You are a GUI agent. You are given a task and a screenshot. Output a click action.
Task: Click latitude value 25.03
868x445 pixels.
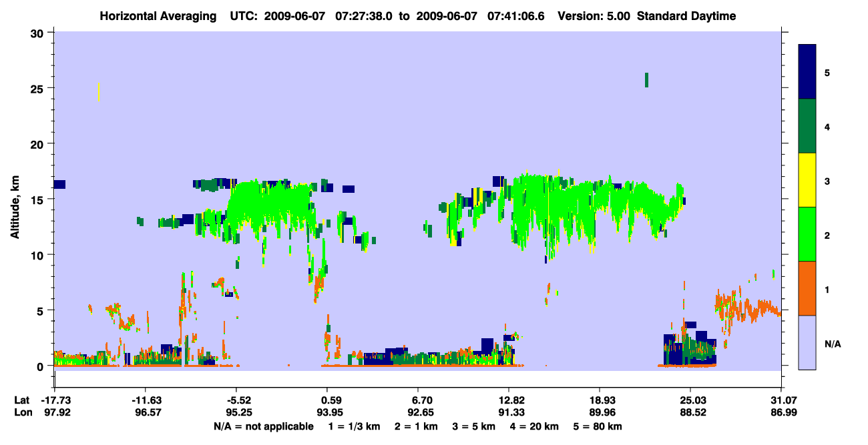690,400
